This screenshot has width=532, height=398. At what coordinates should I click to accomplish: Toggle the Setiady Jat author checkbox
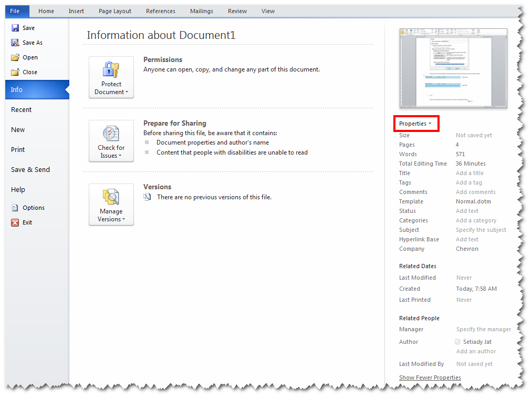457,341
